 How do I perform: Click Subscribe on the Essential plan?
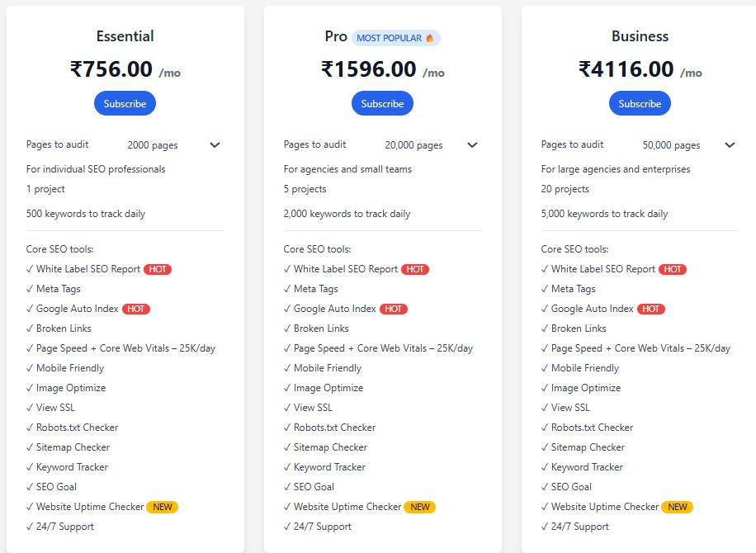(125, 103)
